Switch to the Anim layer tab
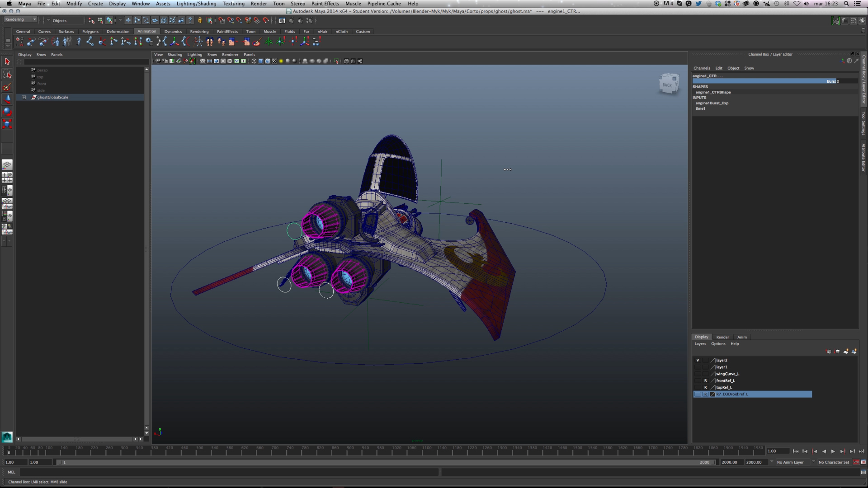The image size is (868, 488). (742, 337)
